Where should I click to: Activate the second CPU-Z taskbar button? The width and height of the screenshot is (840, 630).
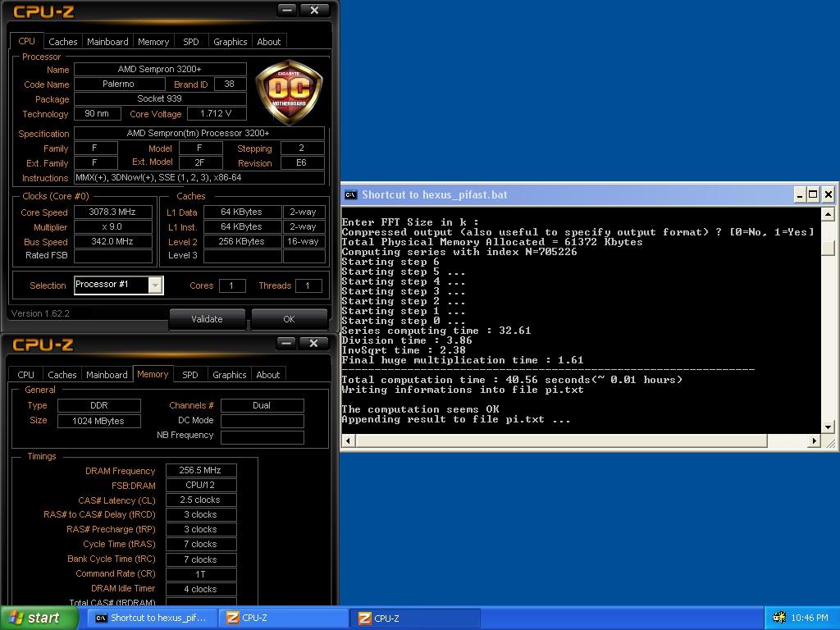[416, 618]
